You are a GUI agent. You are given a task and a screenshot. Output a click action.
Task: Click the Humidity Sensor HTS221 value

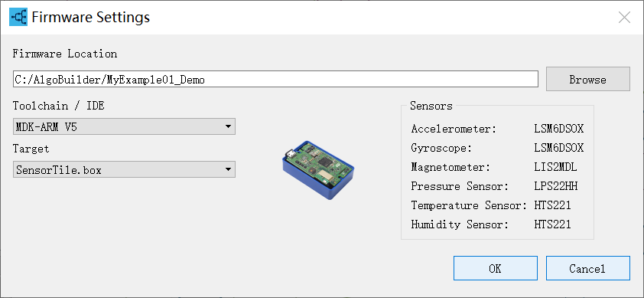552,224
